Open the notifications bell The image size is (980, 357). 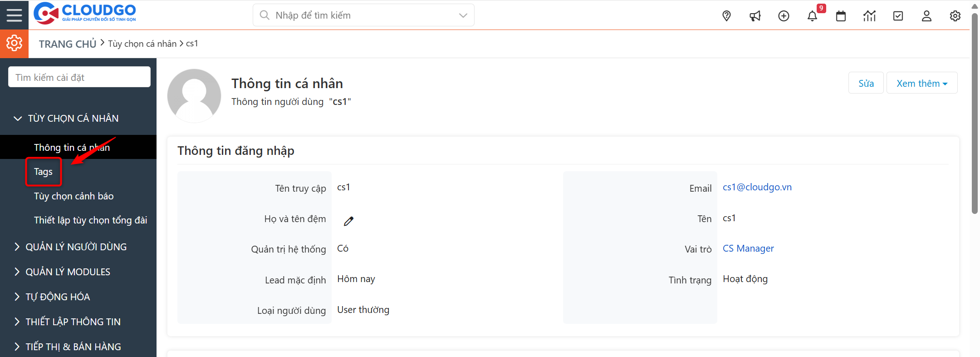[812, 16]
